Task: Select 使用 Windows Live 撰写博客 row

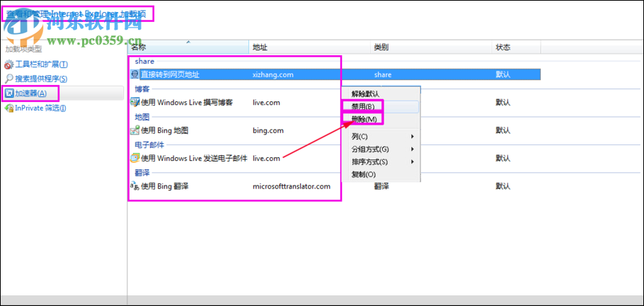Action: point(334,103)
